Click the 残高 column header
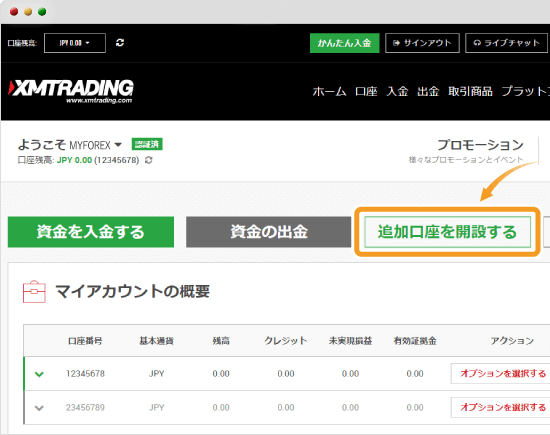 coord(221,341)
